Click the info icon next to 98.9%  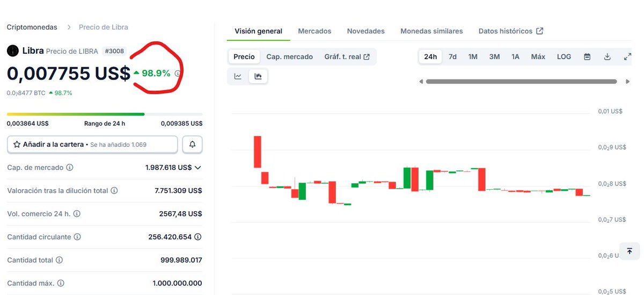tap(178, 74)
